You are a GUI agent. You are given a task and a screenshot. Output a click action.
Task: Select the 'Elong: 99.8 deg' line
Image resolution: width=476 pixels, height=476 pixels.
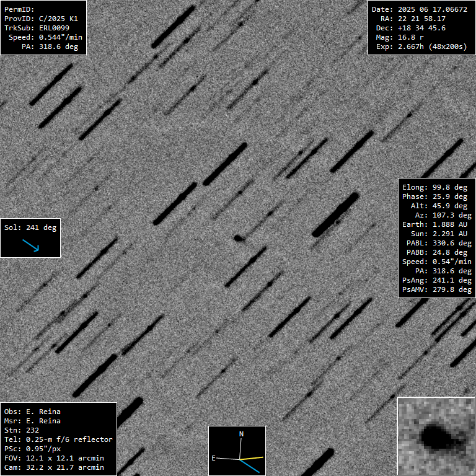coord(434,187)
